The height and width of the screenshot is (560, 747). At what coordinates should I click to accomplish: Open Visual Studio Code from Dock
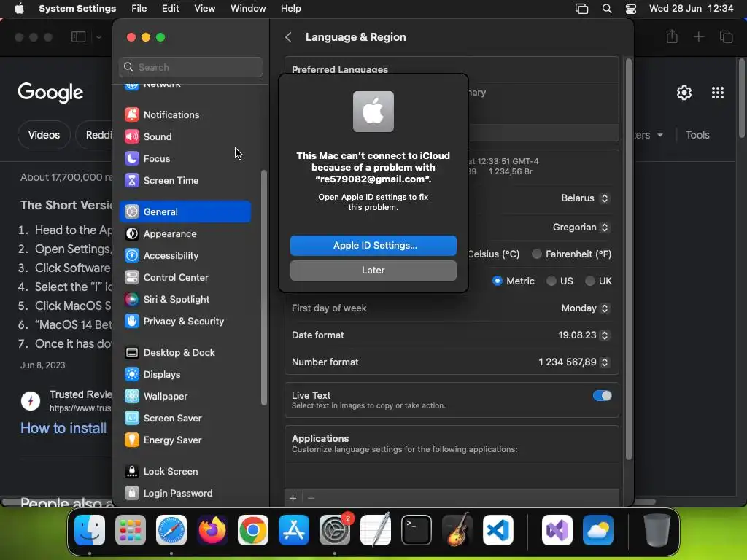498,530
